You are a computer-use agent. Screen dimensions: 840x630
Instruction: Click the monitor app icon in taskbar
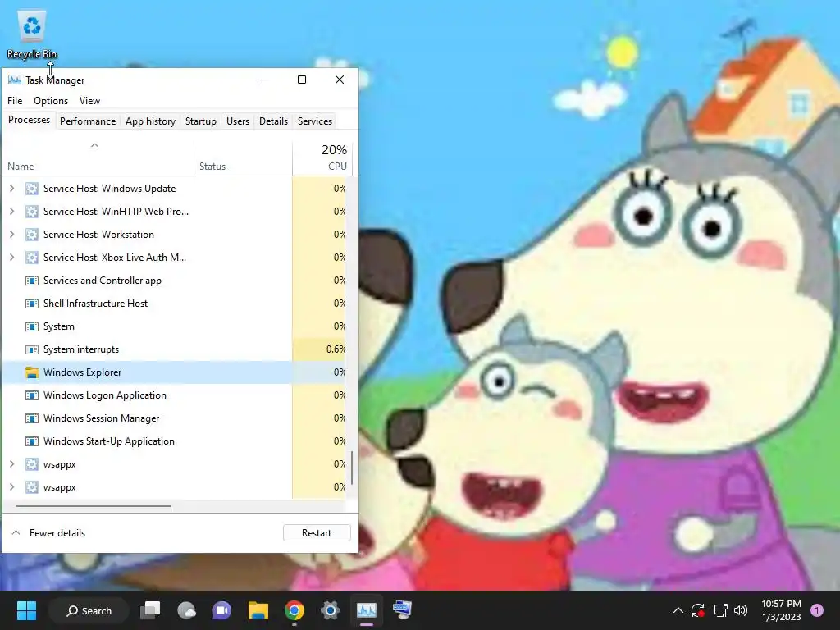pos(402,610)
